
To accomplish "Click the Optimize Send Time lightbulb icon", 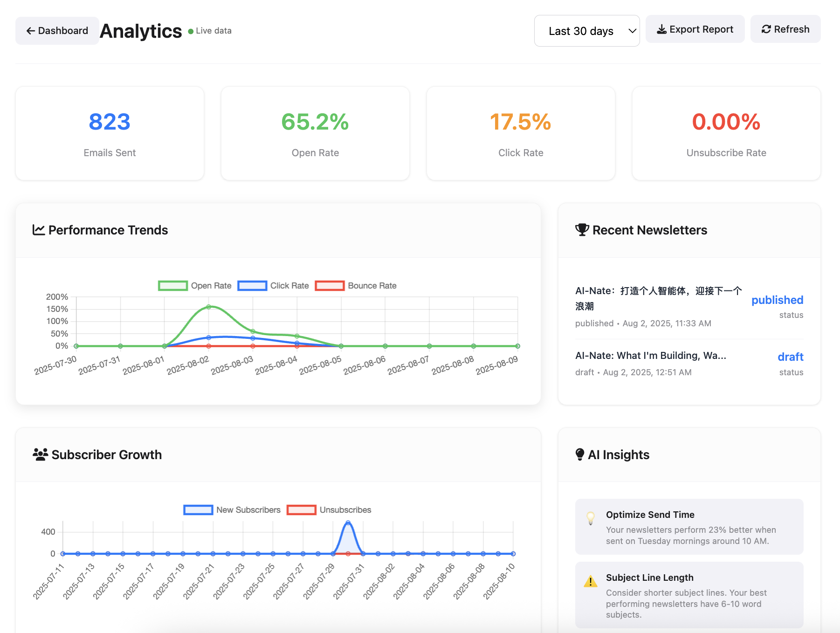I will tap(591, 518).
